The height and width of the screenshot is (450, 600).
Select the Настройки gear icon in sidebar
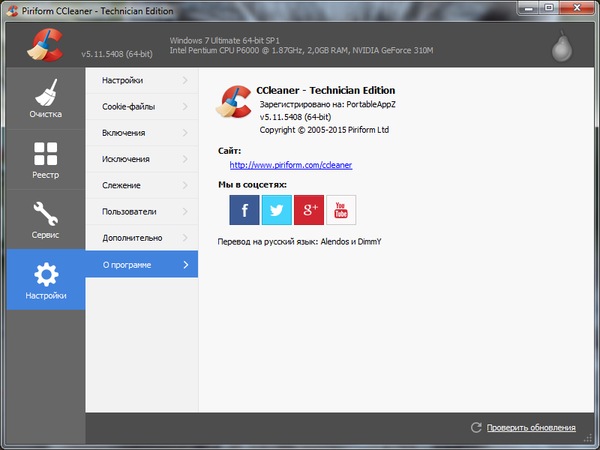46,274
